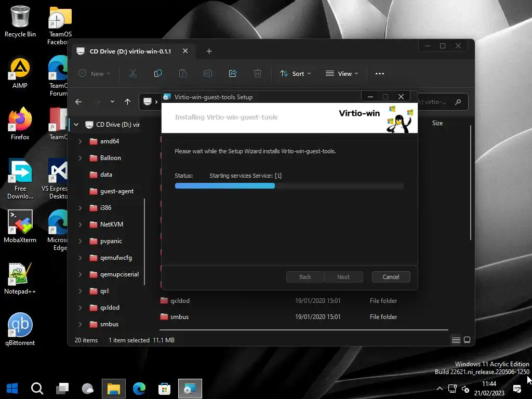532x399 pixels.
Task: Click the search magnifier in Explorer search box
Action: tap(458, 102)
